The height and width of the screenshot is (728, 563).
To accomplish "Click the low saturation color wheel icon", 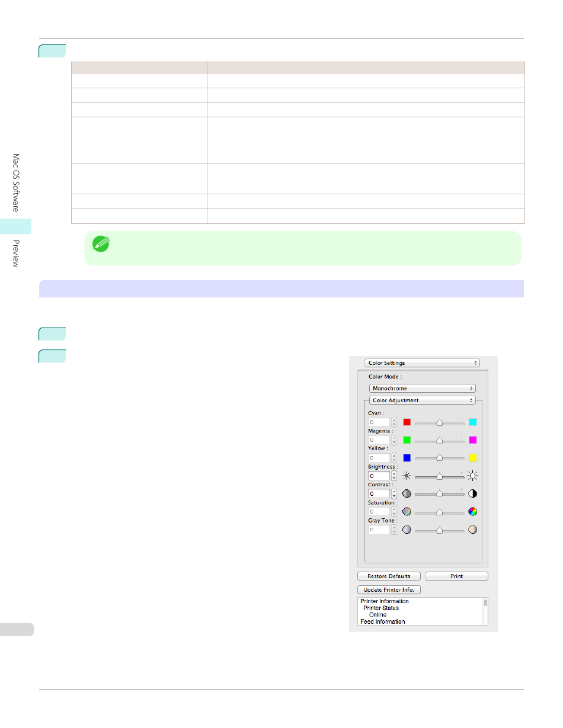I will [x=407, y=512].
